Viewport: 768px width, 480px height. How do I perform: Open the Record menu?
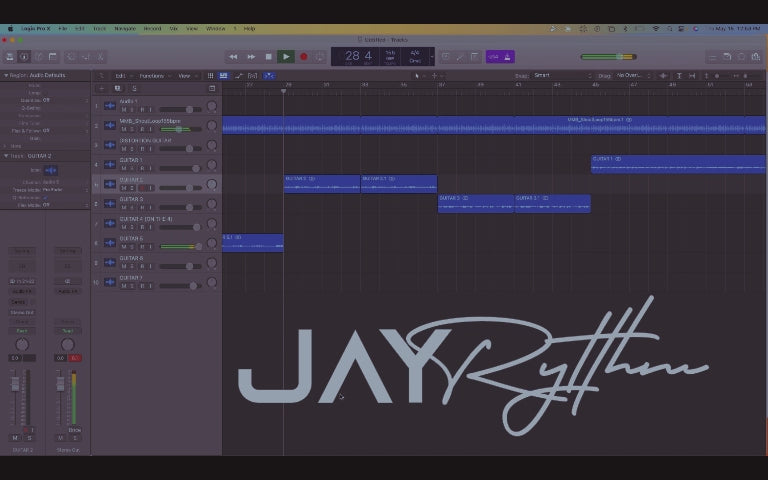click(x=152, y=29)
